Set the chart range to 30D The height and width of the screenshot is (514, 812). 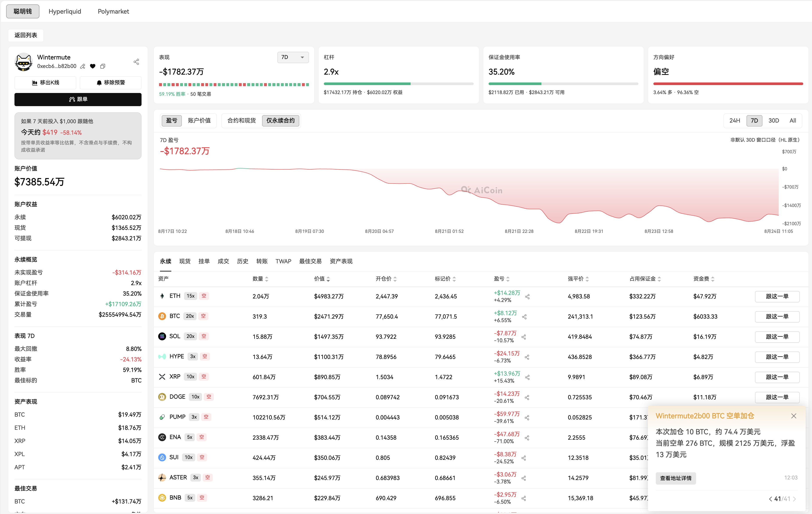774,120
